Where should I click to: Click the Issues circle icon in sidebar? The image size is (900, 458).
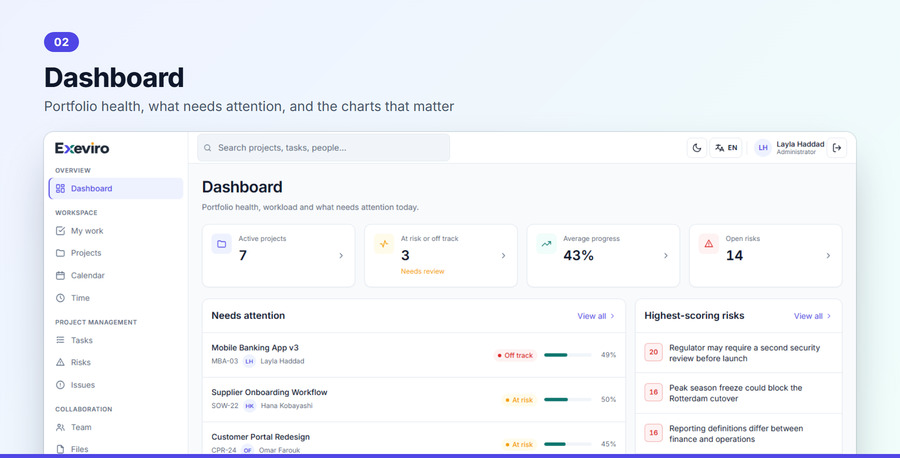click(x=60, y=385)
